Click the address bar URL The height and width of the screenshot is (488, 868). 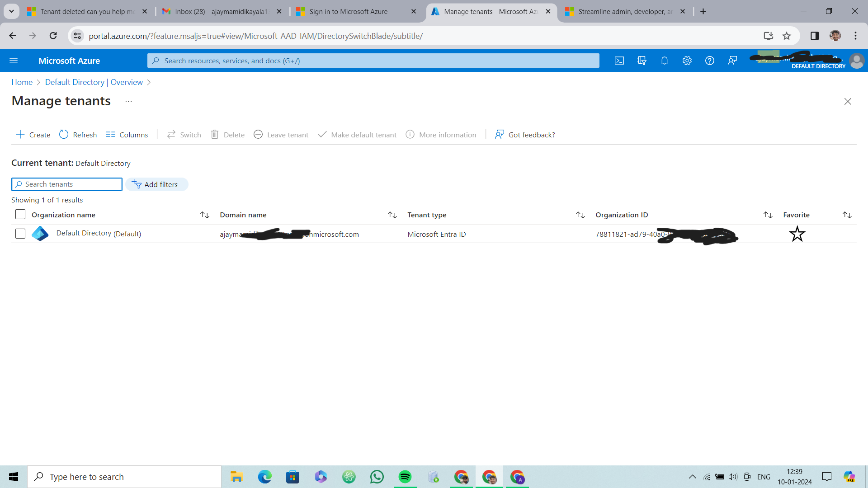coord(255,36)
